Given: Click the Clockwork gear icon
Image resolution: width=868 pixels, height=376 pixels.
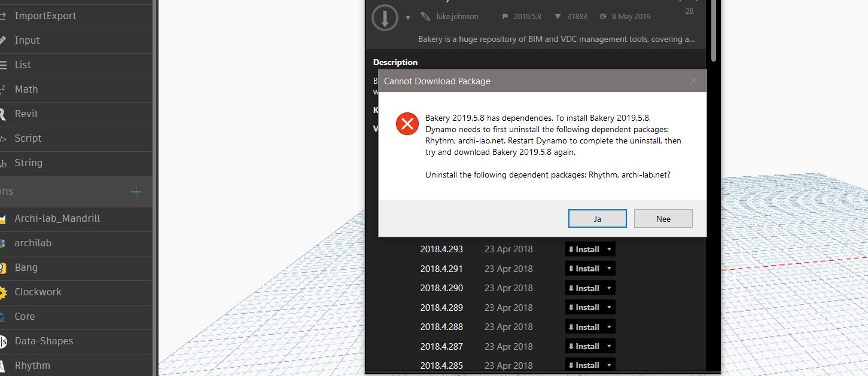Looking at the screenshot, I should [x=2, y=292].
